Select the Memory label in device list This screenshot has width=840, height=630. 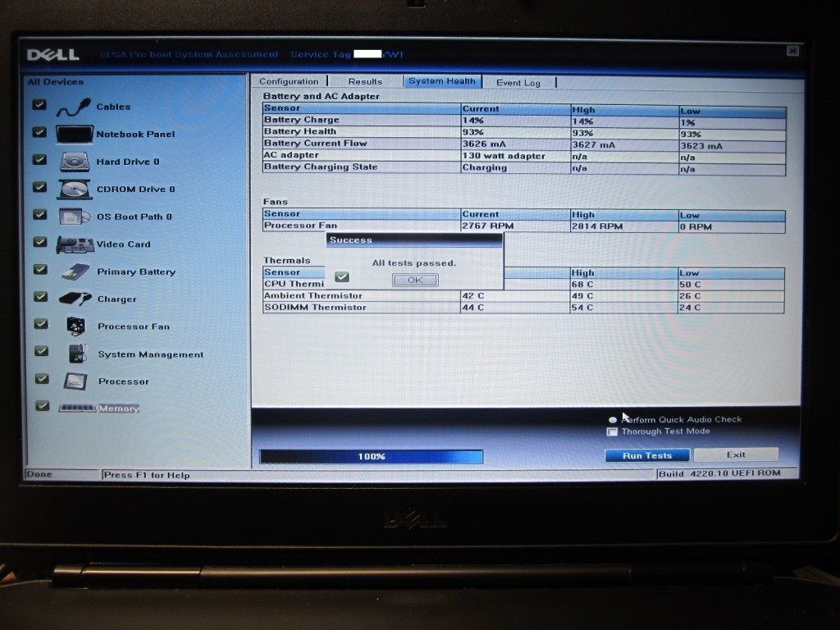click(119, 409)
